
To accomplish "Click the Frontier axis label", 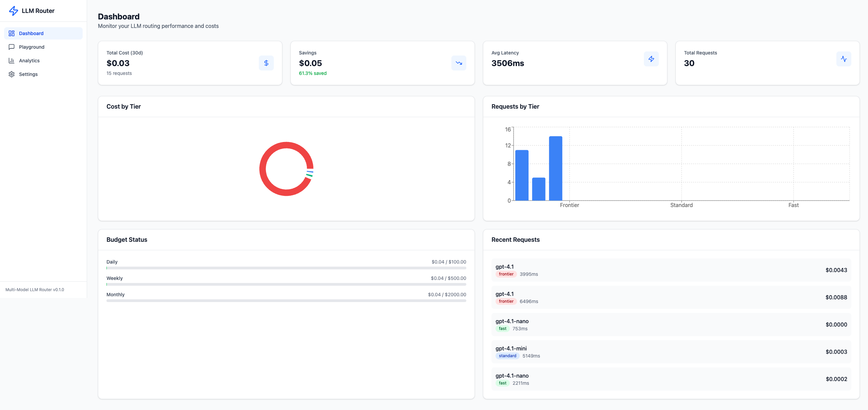I will (569, 205).
